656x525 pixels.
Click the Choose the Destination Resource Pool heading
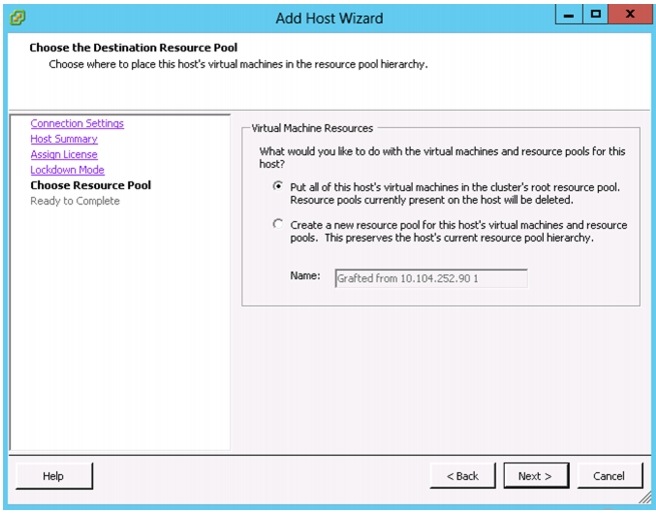[x=133, y=48]
